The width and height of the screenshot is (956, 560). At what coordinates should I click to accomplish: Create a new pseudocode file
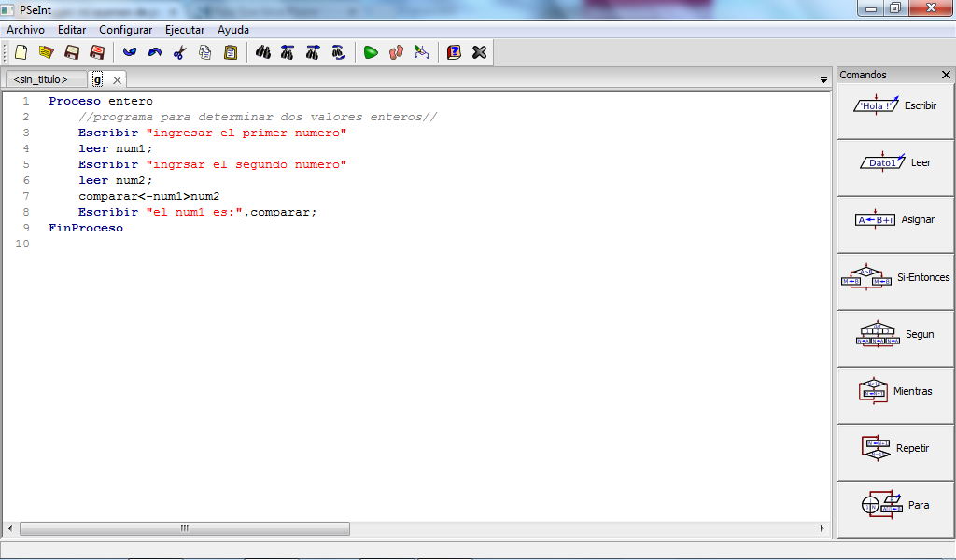(x=21, y=52)
